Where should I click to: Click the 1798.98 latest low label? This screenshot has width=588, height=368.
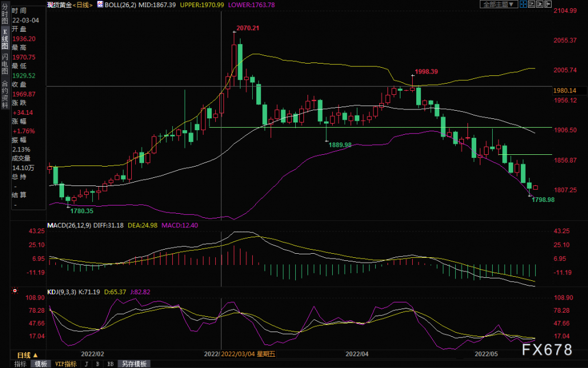pyautogui.click(x=543, y=200)
